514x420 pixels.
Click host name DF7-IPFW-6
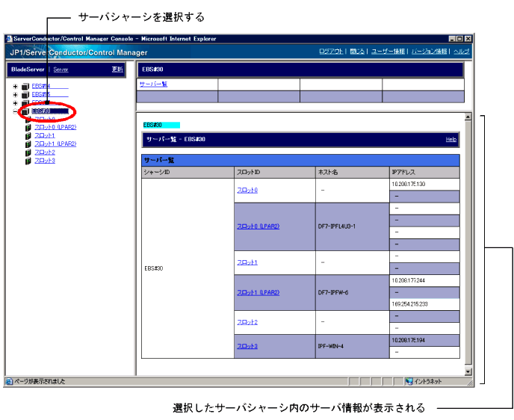(333, 292)
